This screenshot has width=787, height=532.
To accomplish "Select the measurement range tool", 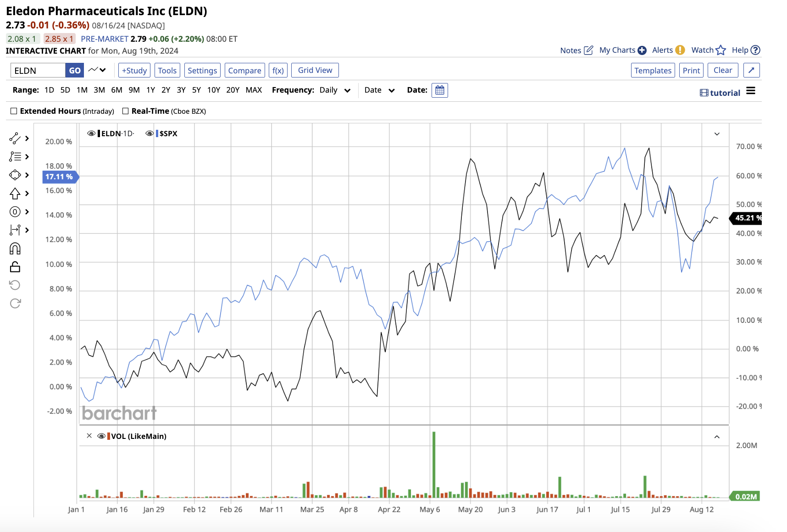I will (15, 230).
